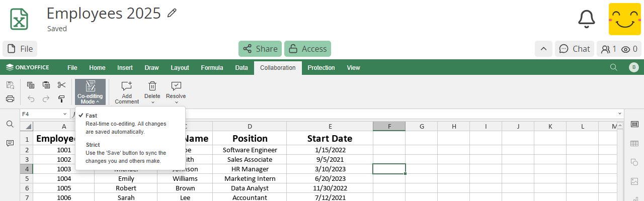
Task: Expand the Resolve comments dropdown
Action: tap(176, 102)
